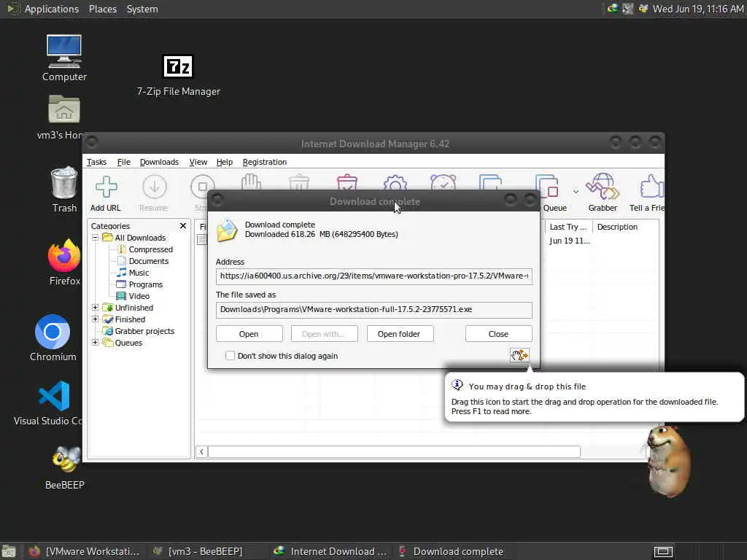The image size is (747, 560).
Task: Expand the Finished category
Action: coord(96,319)
